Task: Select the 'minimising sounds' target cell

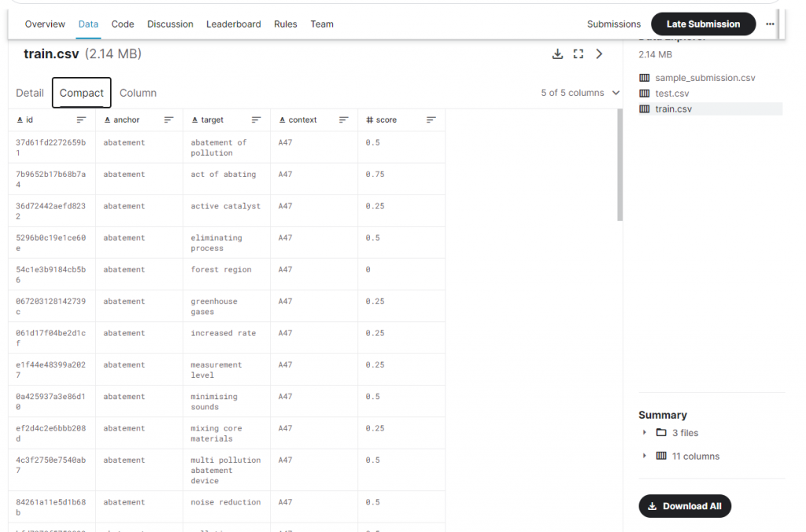Action: point(227,401)
